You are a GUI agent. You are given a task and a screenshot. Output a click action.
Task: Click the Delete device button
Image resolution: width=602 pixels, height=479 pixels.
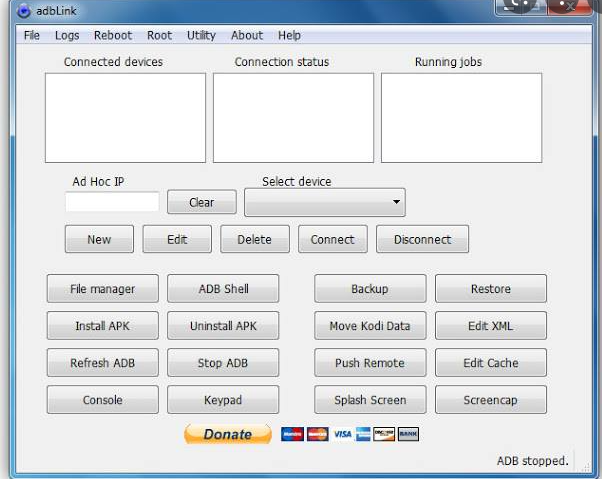click(x=255, y=239)
